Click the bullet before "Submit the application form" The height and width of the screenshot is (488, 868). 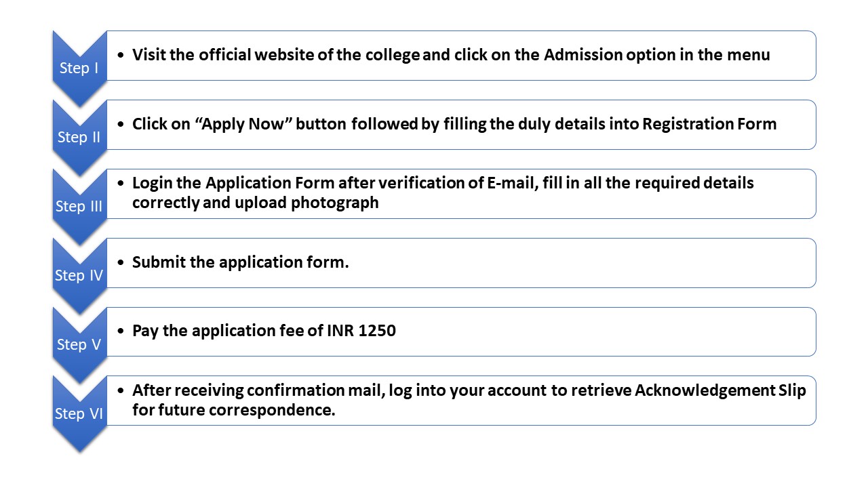pyautogui.click(x=121, y=263)
